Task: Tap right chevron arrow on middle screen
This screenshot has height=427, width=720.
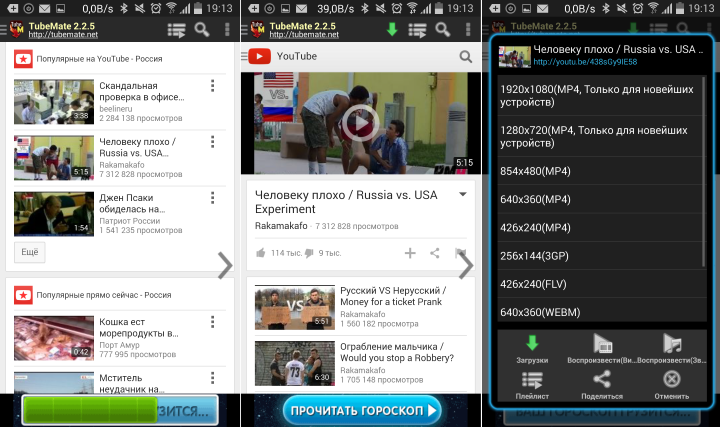Action: point(466,265)
